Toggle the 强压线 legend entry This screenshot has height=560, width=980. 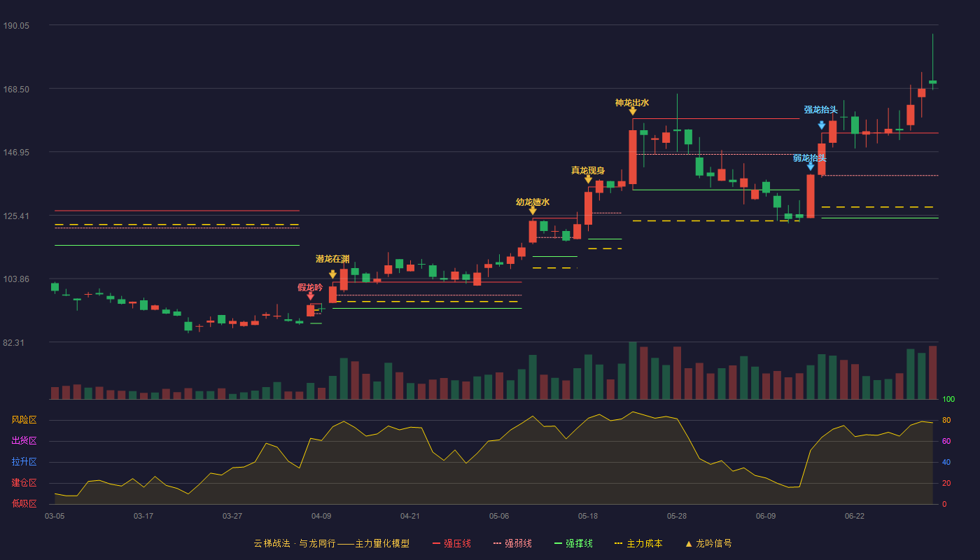[x=451, y=543]
